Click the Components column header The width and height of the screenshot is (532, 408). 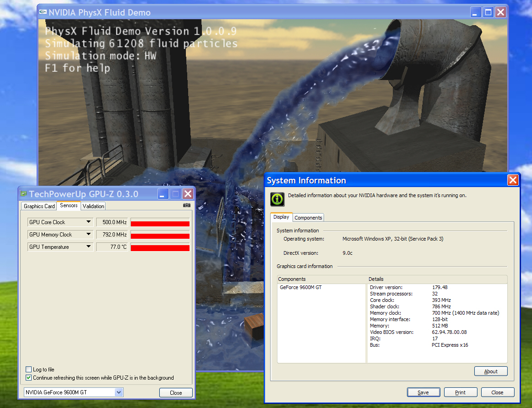(321, 279)
